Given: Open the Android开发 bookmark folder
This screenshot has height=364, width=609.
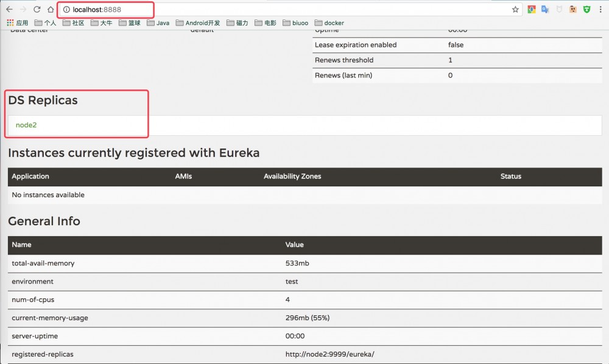Looking at the screenshot, I should point(199,23).
